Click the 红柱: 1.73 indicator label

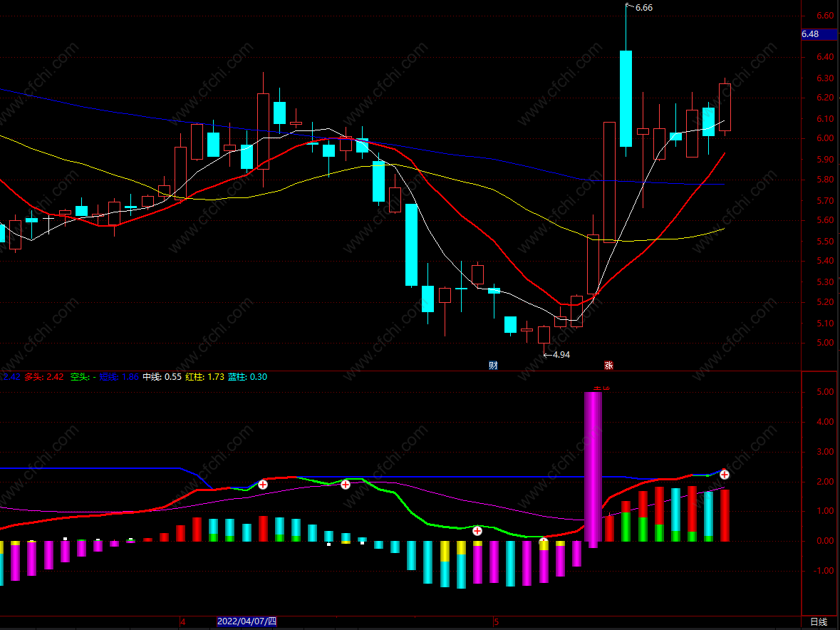pos(204,376)
